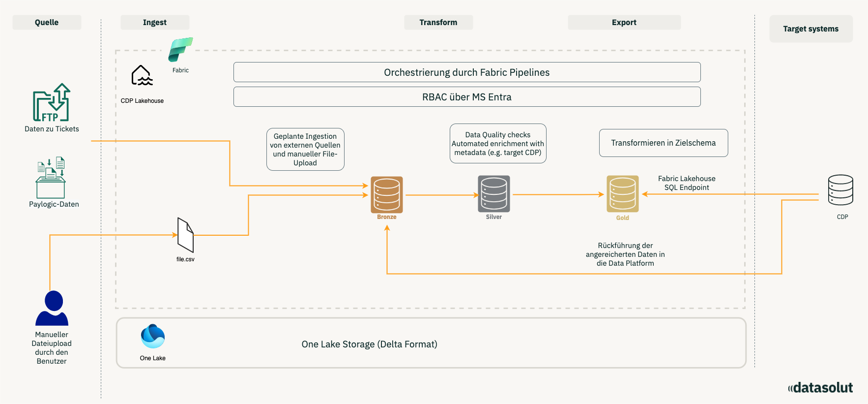This screenshot has width=868, height=404.
Task: Select the CDP Lakehouse house icon
Action: [x=142, y=76]
